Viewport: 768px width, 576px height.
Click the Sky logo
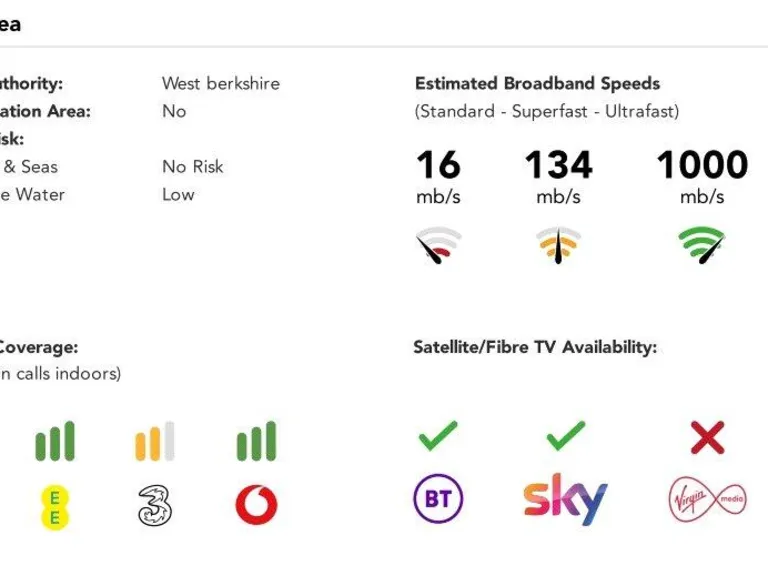(x=565, y=499)
